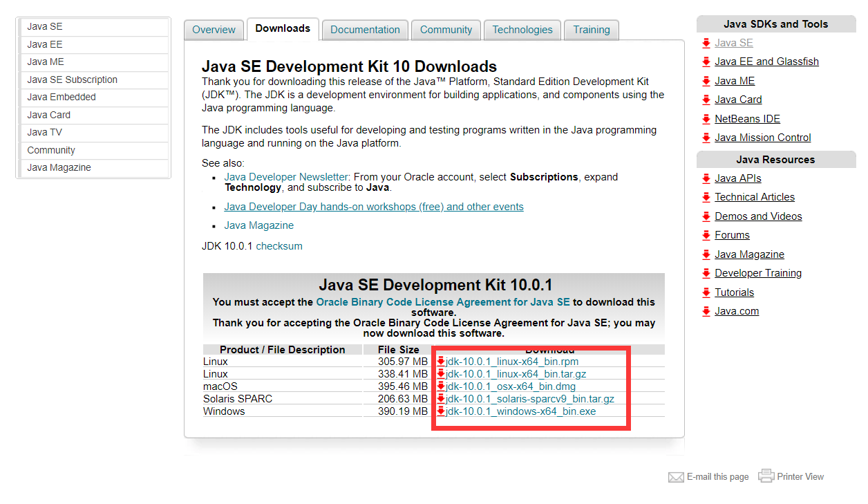868x504 pixels.
Task: Click the envelope E-mail this page icon
Action: tap(676, 477)
